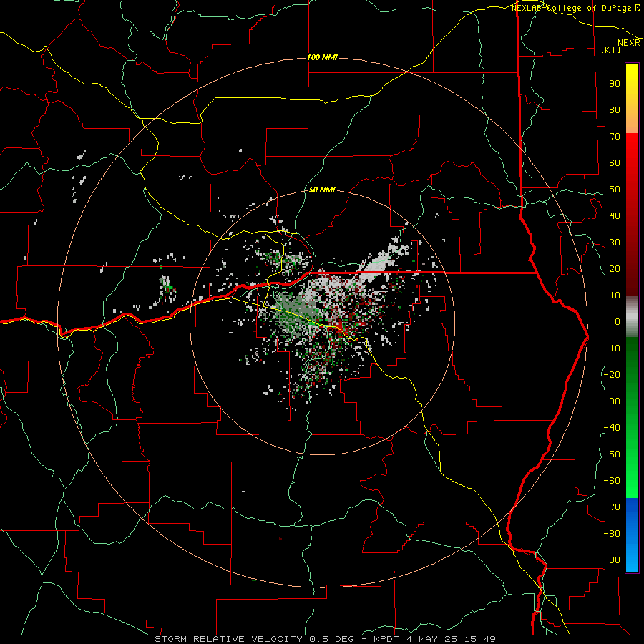644x644 pixels.
Task: Click the 100 NMI range ring label
Action: 322,57
